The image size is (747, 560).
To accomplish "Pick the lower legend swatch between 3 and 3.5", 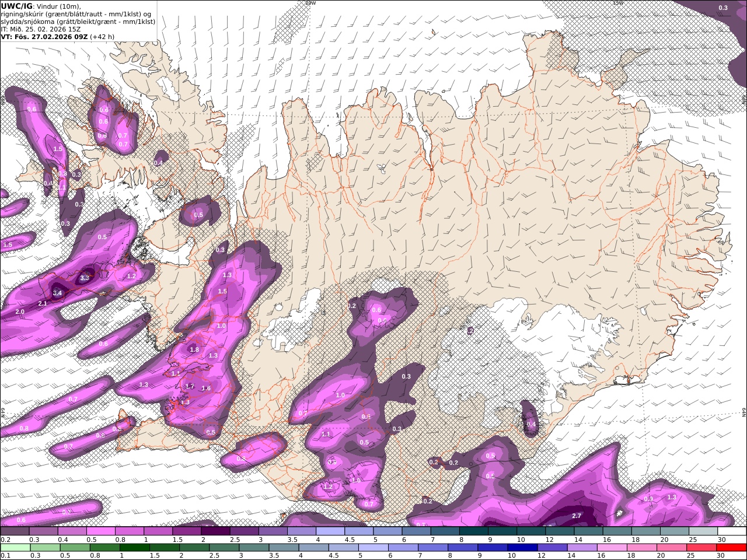I will click(x=254, y=547).
